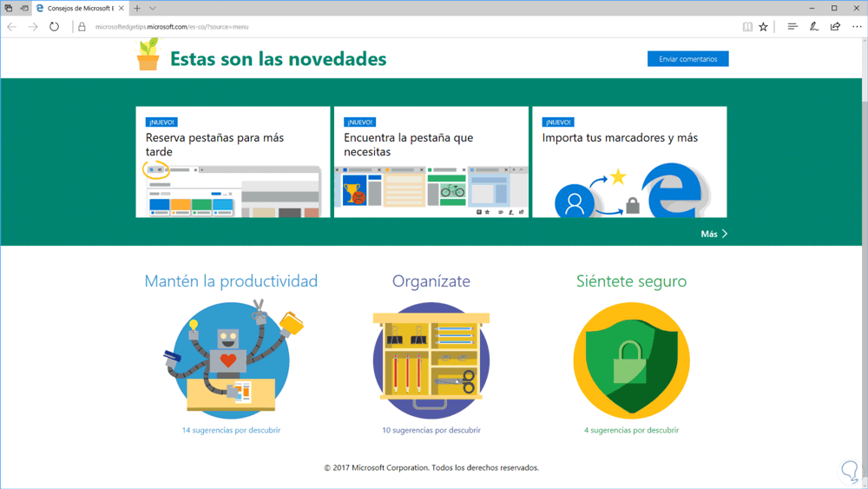
Task: Click the lock site info icon
Action: (x=82, y=27)
